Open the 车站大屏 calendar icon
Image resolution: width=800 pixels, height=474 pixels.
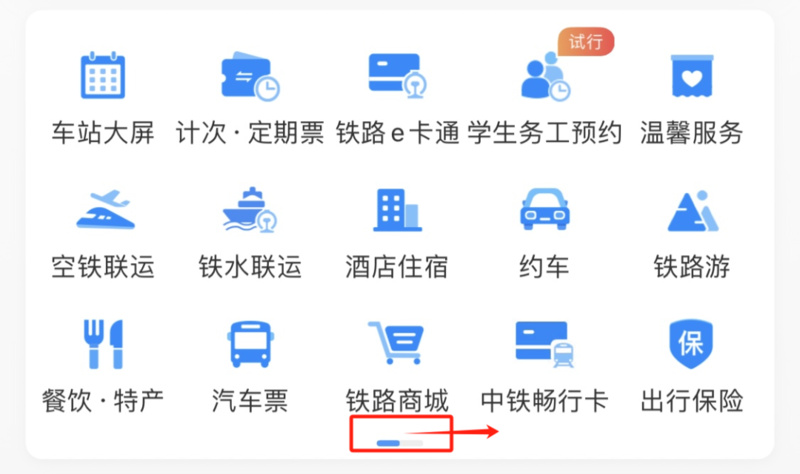[x=103, y=74]
